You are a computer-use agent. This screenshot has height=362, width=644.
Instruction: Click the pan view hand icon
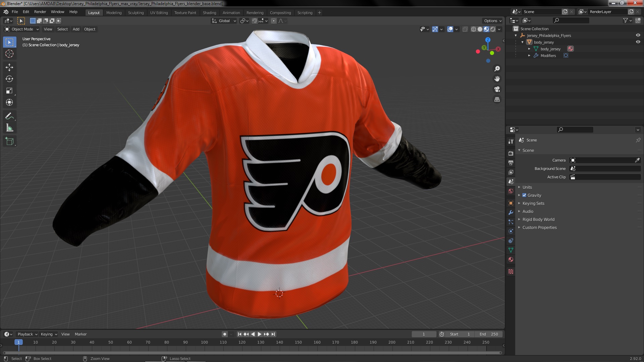point(497,79)
